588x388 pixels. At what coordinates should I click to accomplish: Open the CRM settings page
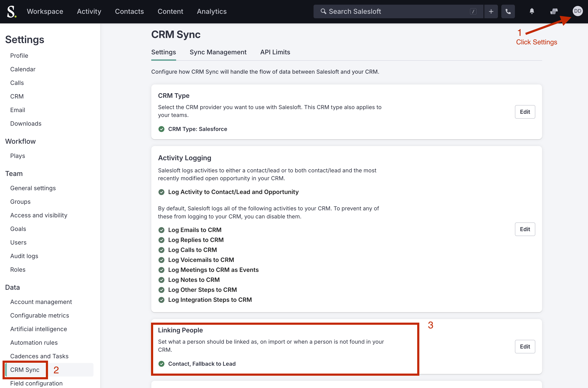pyautogui.click(x=17, y=97)
